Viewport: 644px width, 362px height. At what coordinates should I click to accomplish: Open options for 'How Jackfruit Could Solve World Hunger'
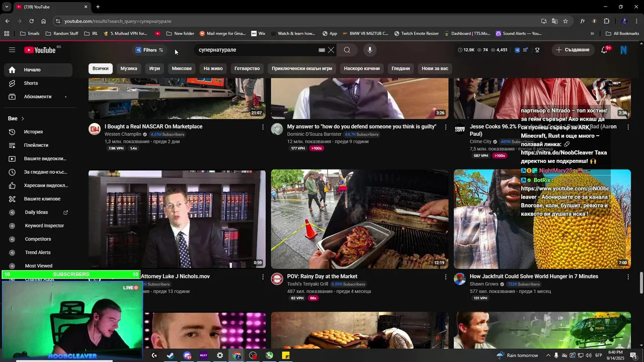[x=628, y=277]
